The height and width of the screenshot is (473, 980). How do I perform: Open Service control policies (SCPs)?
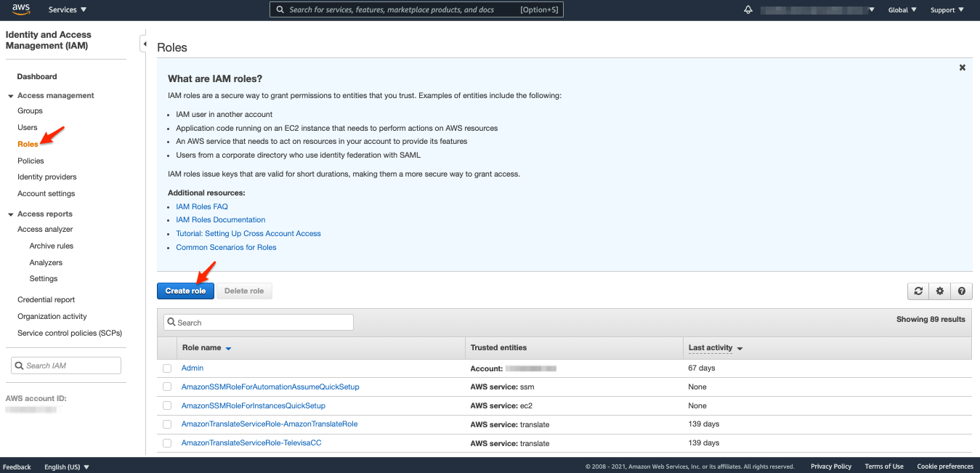(70, 333)
